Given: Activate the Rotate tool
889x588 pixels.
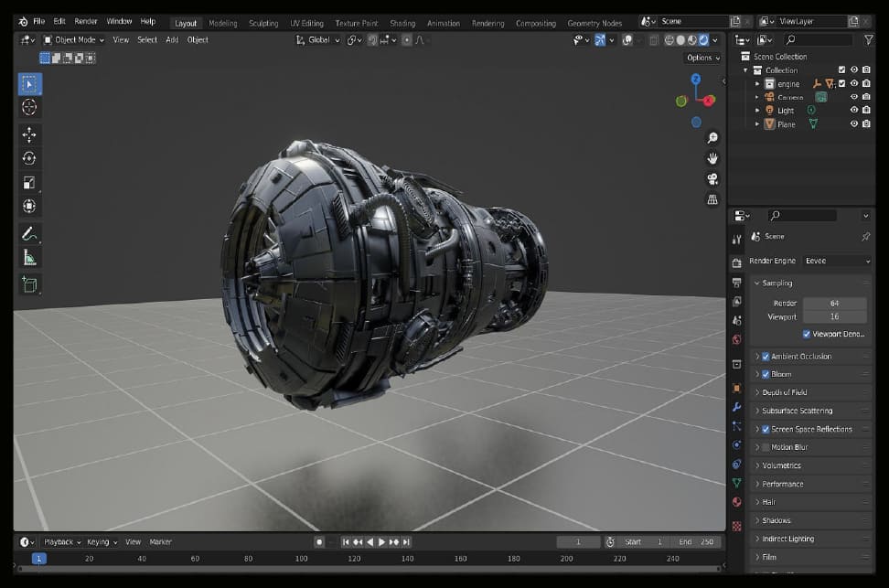Looking at the screenshot, I should pyautogui.click(x=29, y=158).
